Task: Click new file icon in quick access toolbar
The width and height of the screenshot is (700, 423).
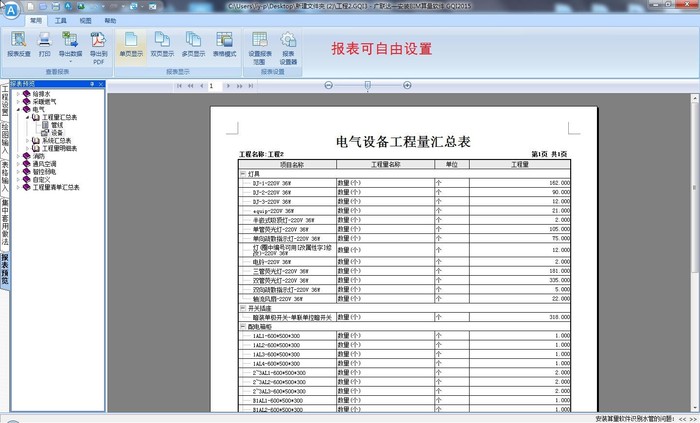Action: (x=30, y=7)
